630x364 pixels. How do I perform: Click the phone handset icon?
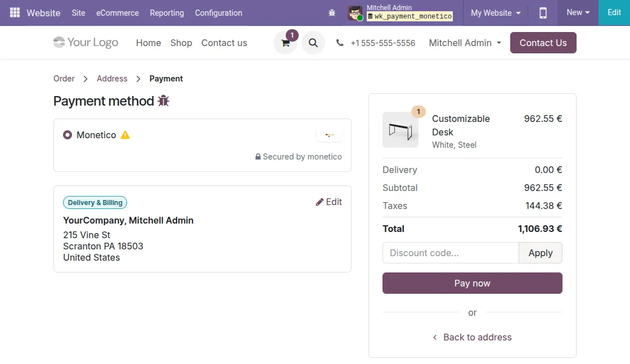340,43
